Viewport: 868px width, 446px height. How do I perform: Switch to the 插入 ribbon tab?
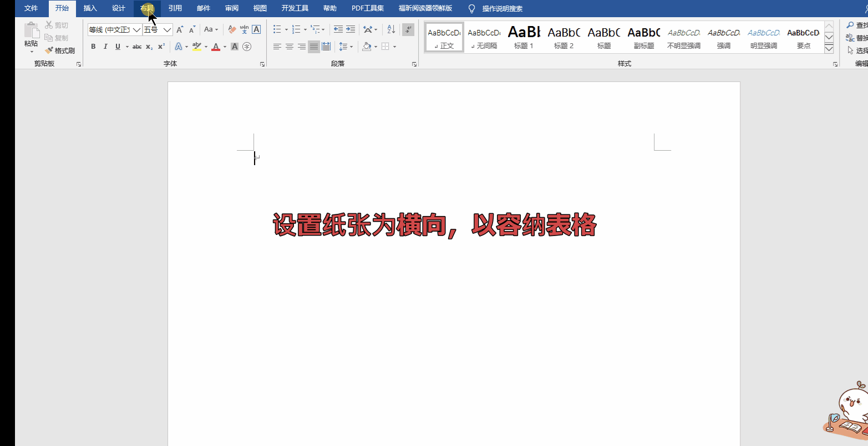coord(90,8)
